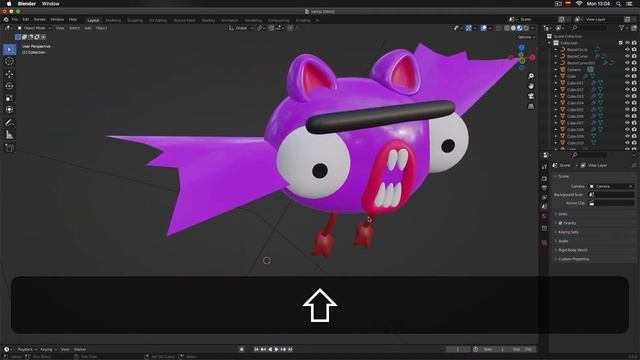Click the Active Clip field
Screen dimensions: 640x360
click(x=611, y=203)
